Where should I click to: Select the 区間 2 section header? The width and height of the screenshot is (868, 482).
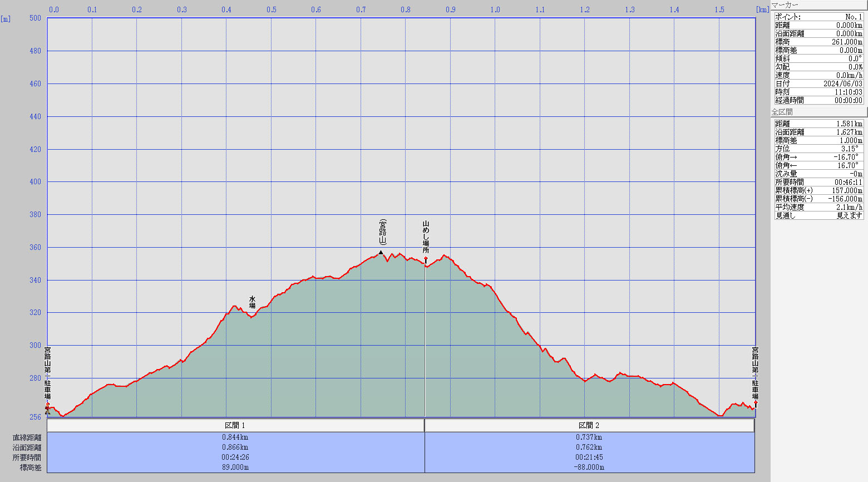tap(589, 425)
